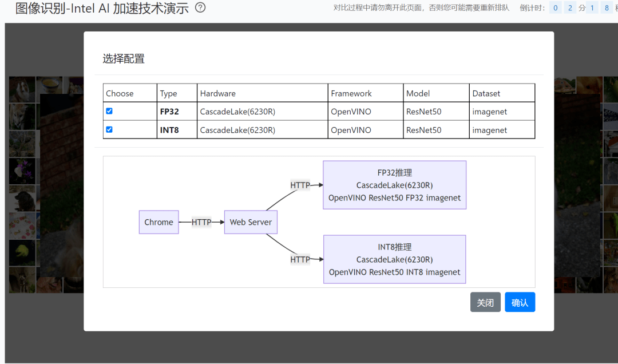Uncheck the FP32 configuration checkbox
The image size is (618, 364).
109,111
